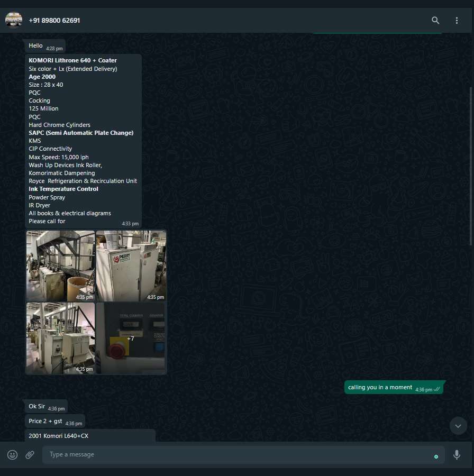474x476 pixels.
Task: Open the +7 more photos thumbnail
Action: pos(131,338)
